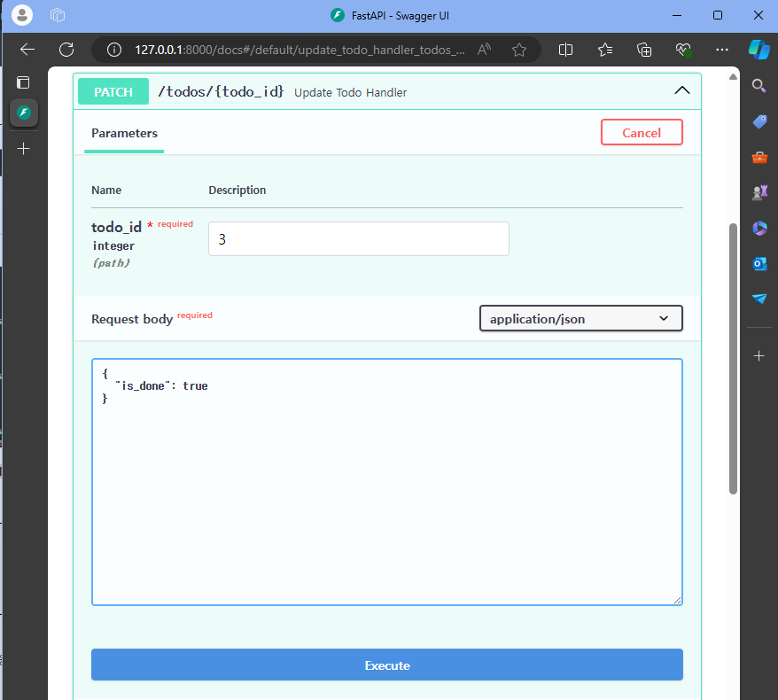Click the todo_id parameter name
The height and width of the screenshot is (700, 778).
tap(117, 227)
